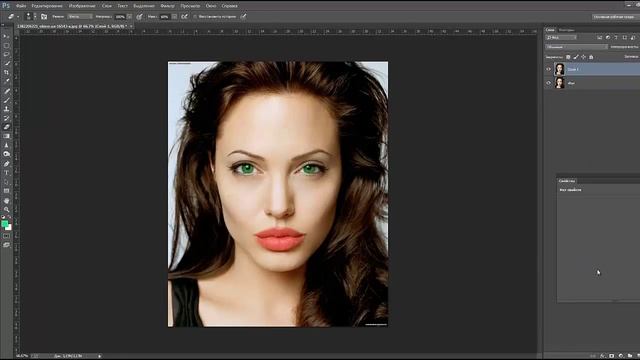Open the tool preset picker arrow

[x=18, y=17]
